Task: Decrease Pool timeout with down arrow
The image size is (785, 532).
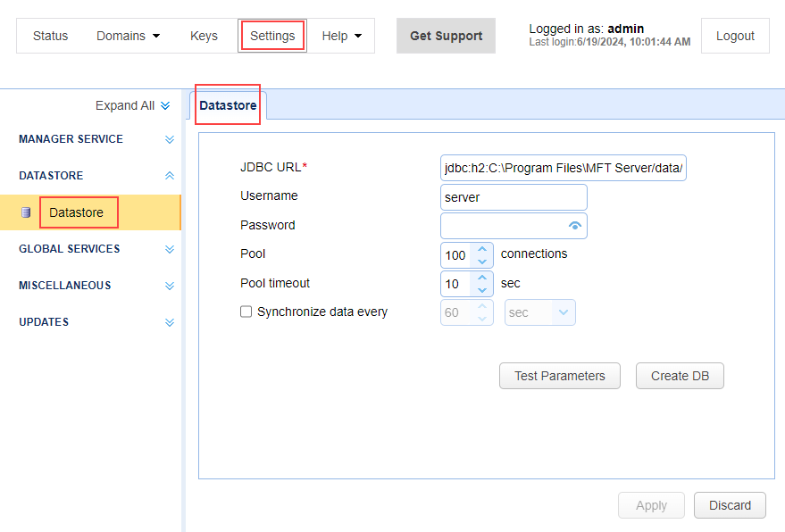Action: (482, 290)
